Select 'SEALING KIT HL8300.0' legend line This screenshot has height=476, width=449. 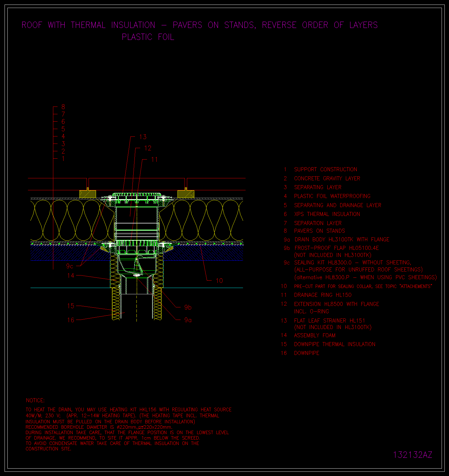(x=353, y=263)
